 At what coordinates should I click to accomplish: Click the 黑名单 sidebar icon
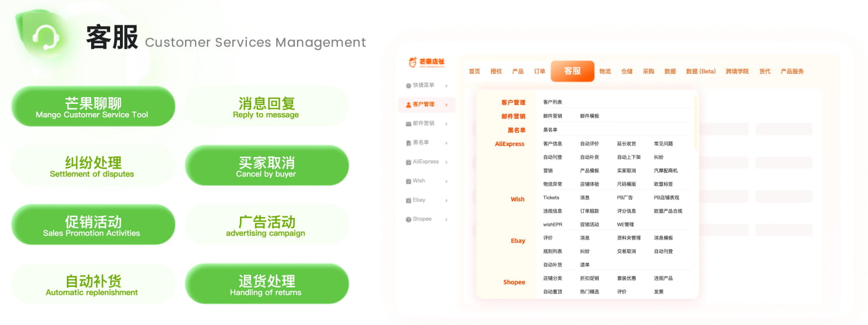coord(408,143)
